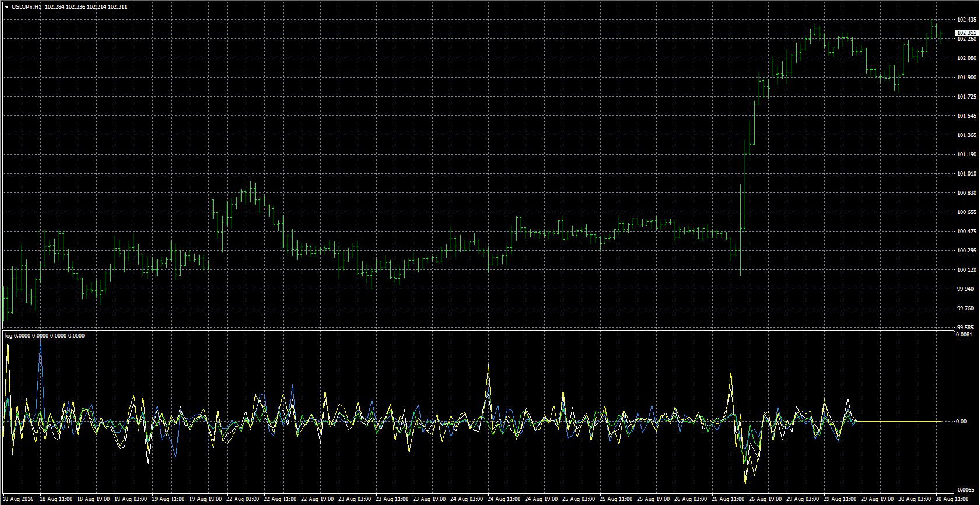Click the log indicator label text
The image size is (980, 505).
[x=9, y=336]
